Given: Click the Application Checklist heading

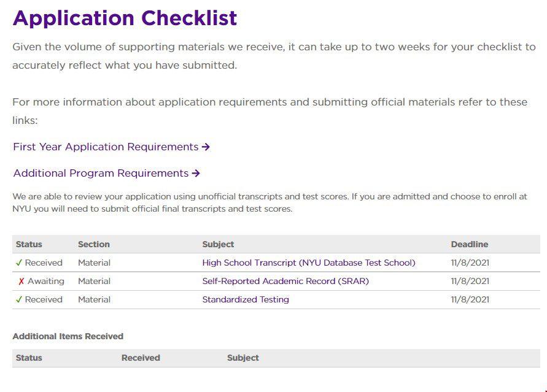Looking at the screenshot, I should pyautogui.click(x=125, y=18).
